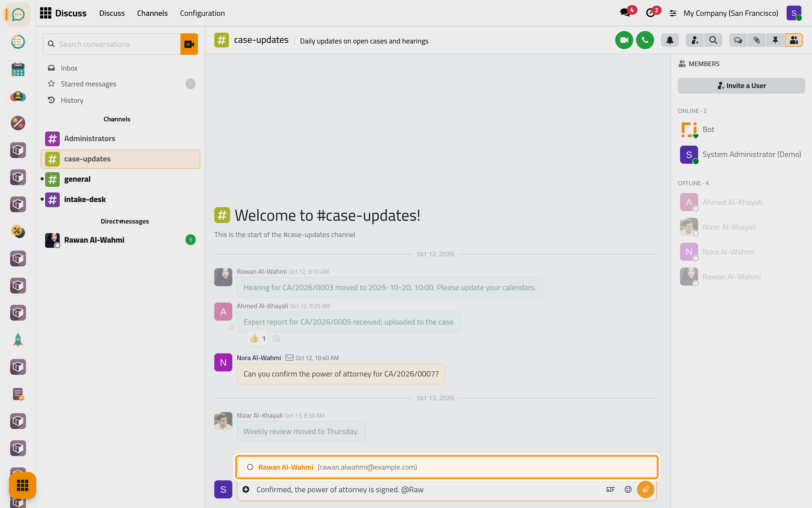This screenshot has width=812, height=508.
Task: Search messages with magnifier icon in header
Action: pos(713,40)
